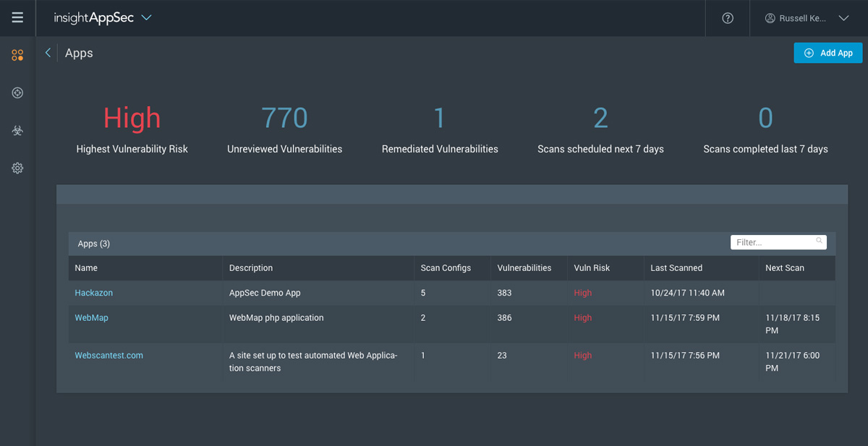The height and width of the screenshot is (446, 868).
Task: Sort by the Vuln Risk column header
Action: click(592, 267)
